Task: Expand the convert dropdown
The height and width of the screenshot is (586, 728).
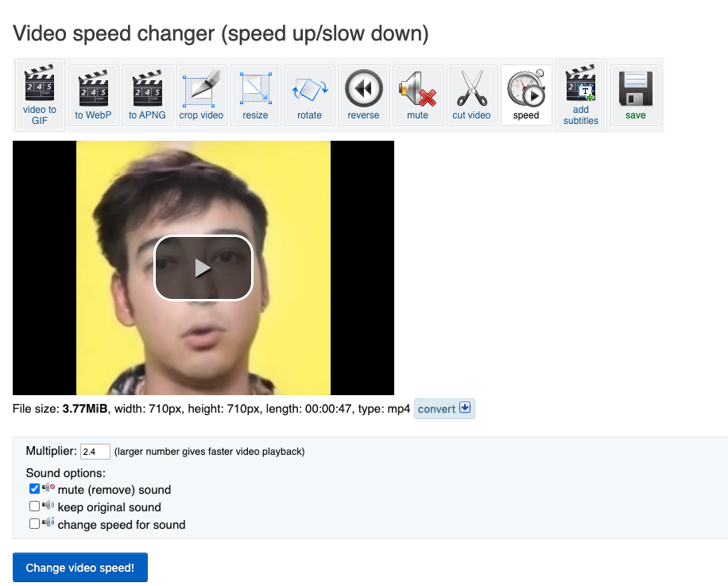Action: click(444, 409)
